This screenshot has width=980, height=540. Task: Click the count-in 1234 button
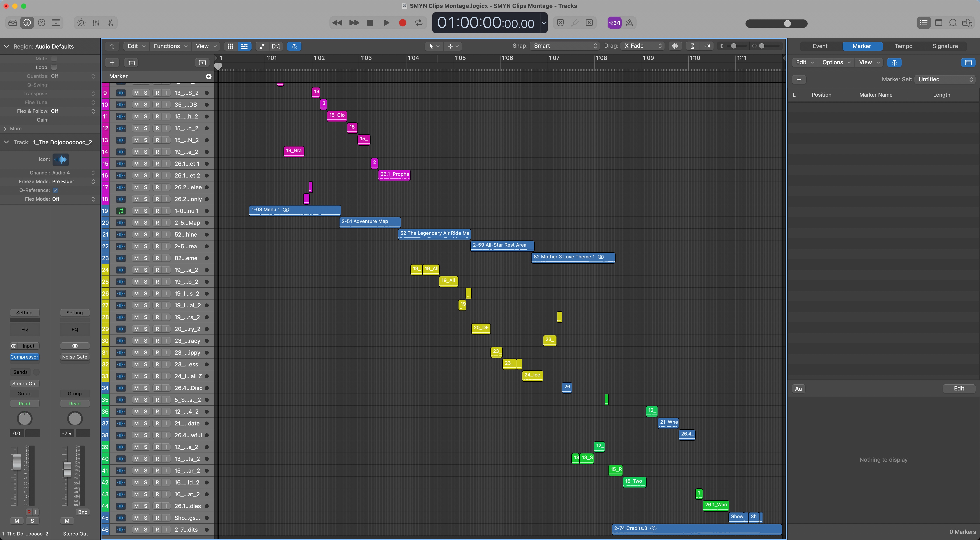[x=614, y=23]
